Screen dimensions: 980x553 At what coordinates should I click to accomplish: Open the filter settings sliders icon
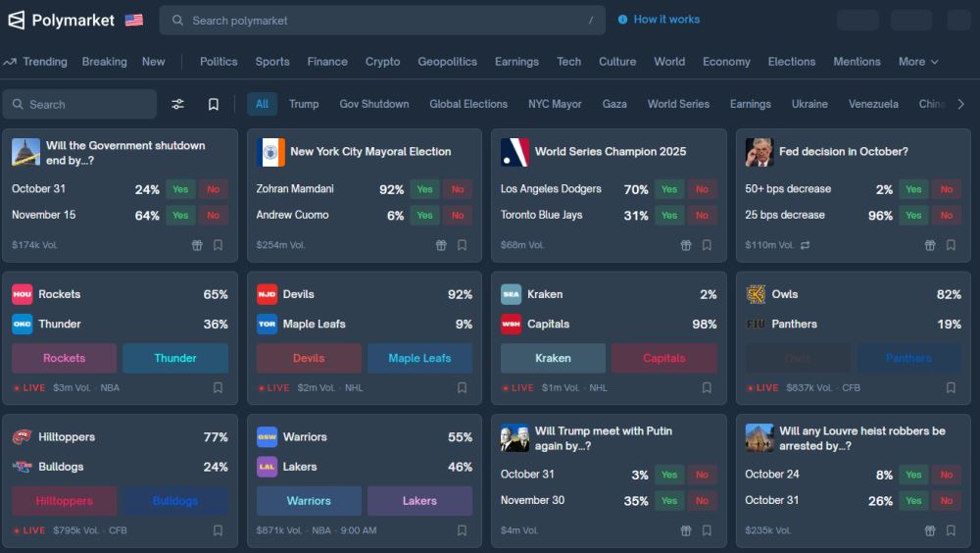coord(177,104)
